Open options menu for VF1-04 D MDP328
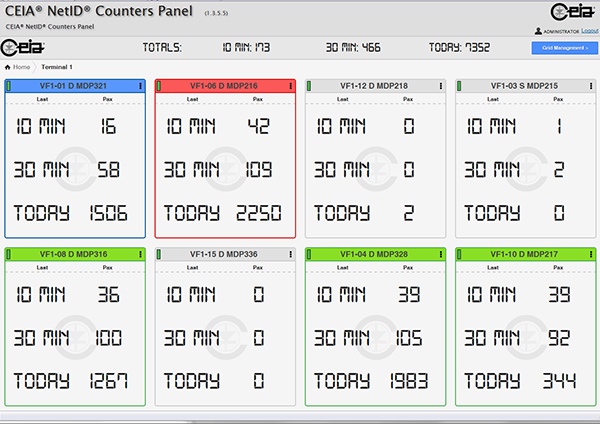Image resolution: width=600 pixels, height=424 pixels. (441, 254)
